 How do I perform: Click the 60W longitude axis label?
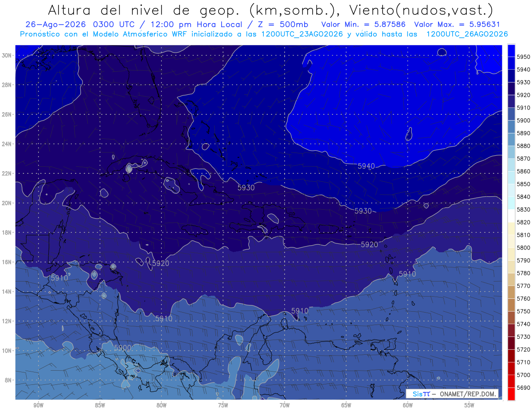408,405
